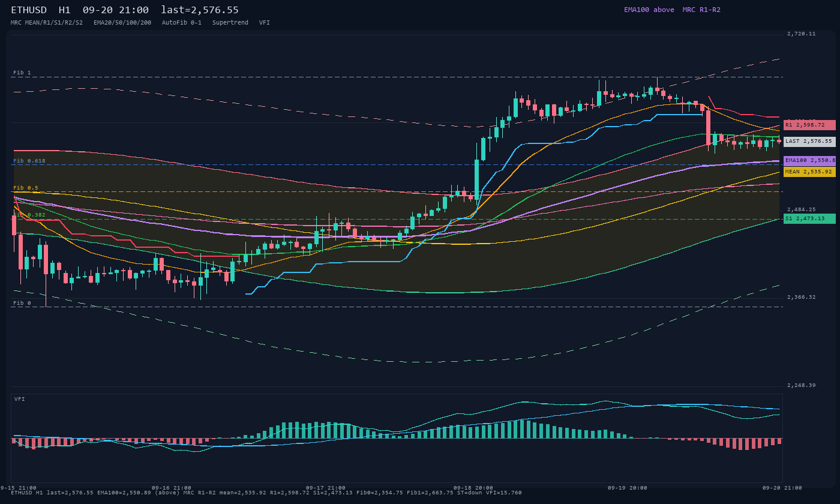Select the 2,366.32 price axis value

802,297
